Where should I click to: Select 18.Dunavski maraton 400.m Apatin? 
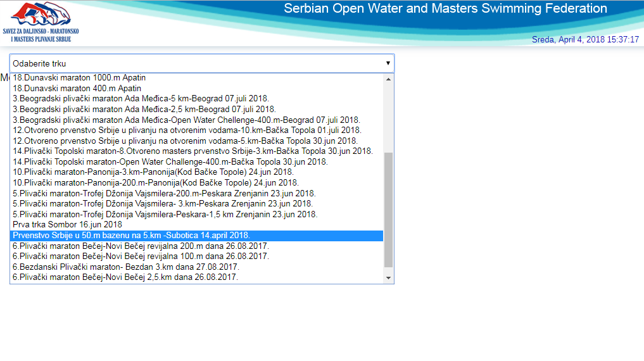[77, 89]
